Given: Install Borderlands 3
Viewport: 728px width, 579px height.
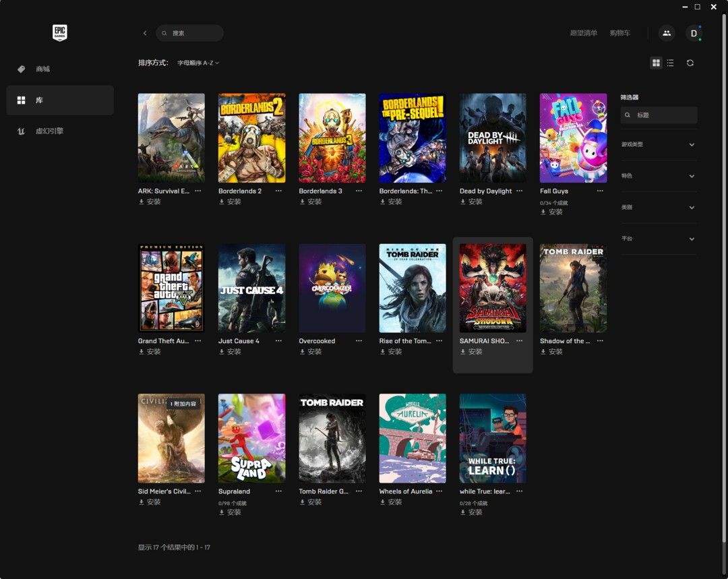Looking at the screenshot, I should pos(310,202).
